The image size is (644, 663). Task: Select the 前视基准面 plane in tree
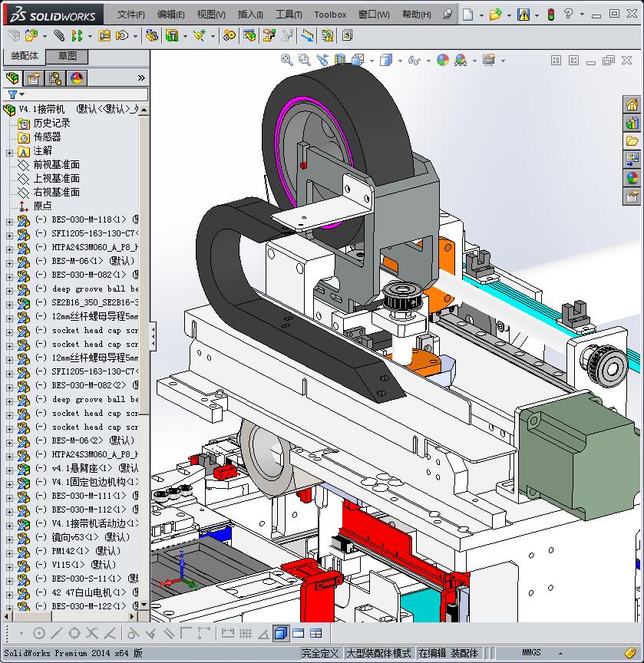click(56, 165)
